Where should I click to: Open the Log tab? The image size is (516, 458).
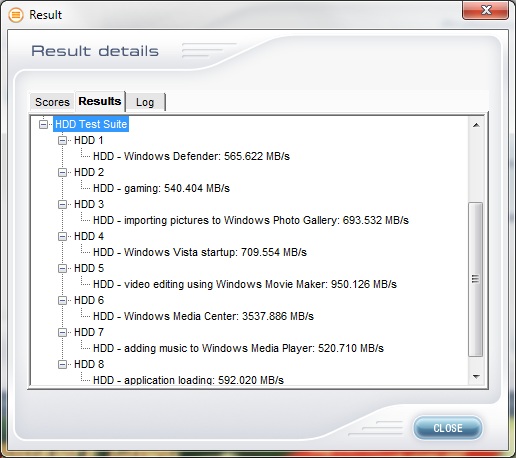point(145,102)
